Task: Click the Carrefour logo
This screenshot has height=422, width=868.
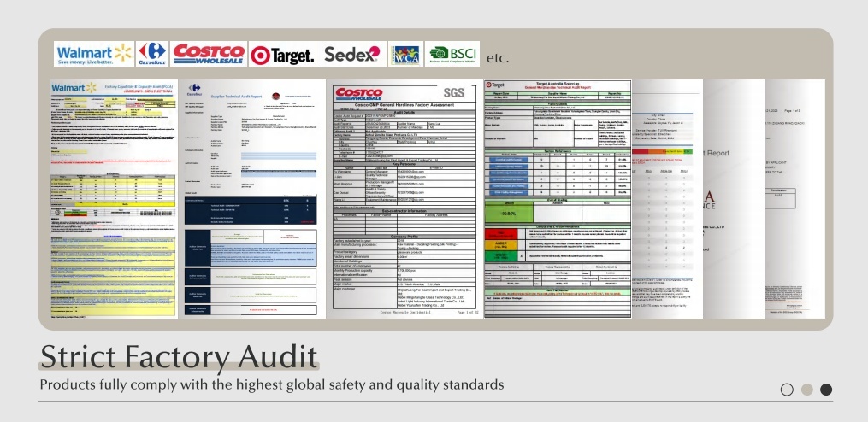Action: (x=152, y=54)
